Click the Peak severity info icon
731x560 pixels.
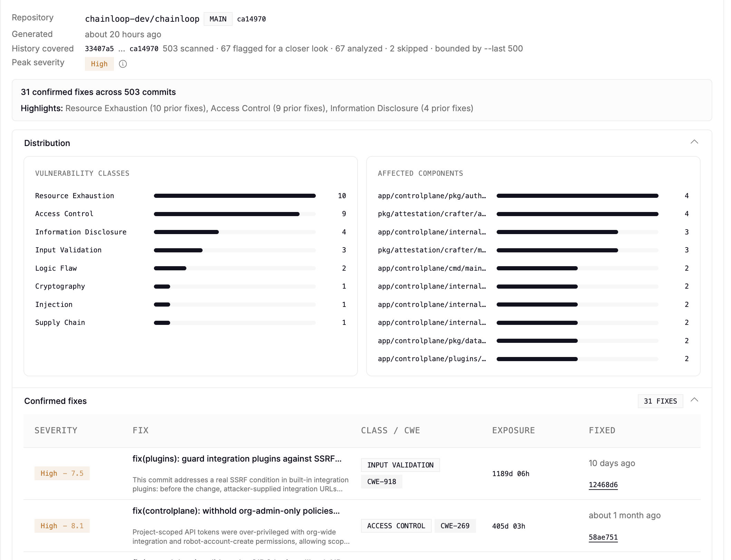(123, 64)
